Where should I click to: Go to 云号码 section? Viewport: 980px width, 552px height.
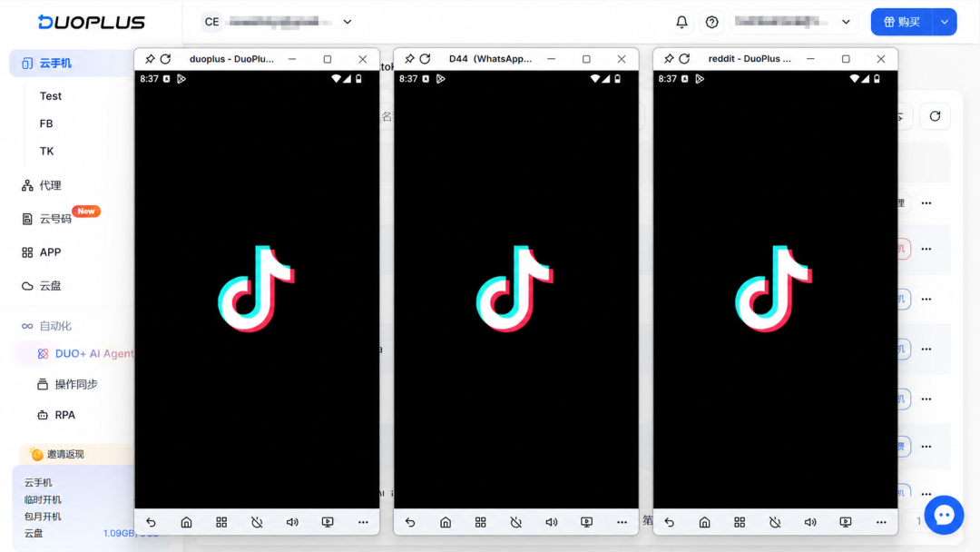click(x=47, y=219)
